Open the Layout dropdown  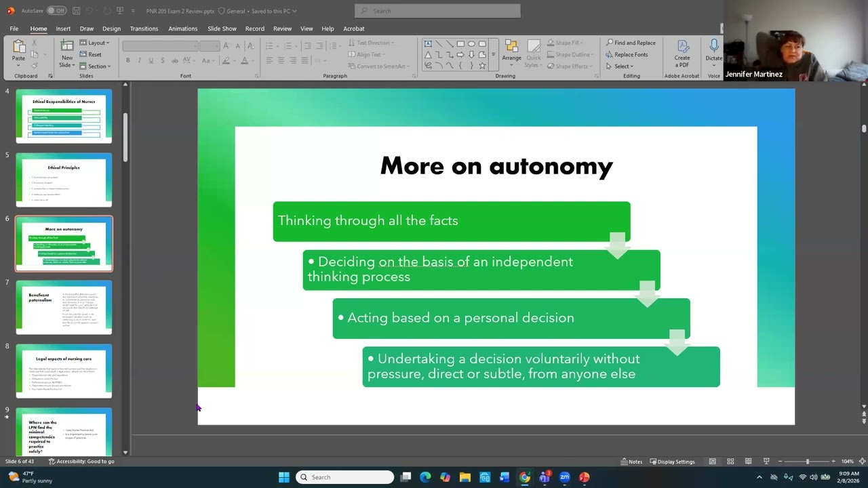tap(94, 43)
